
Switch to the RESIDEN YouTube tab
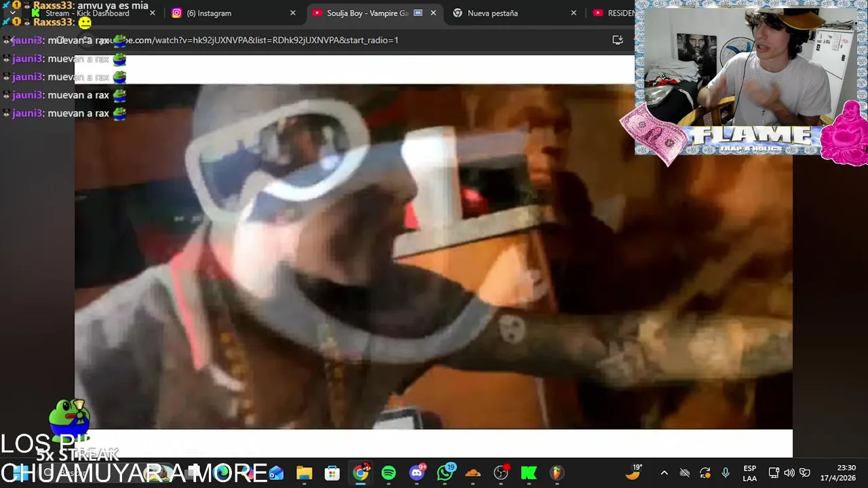612,13
